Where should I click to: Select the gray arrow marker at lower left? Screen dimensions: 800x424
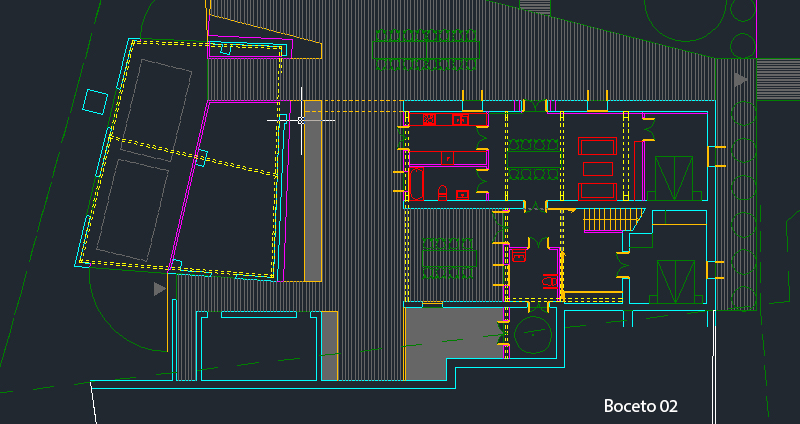coord(159,289)
